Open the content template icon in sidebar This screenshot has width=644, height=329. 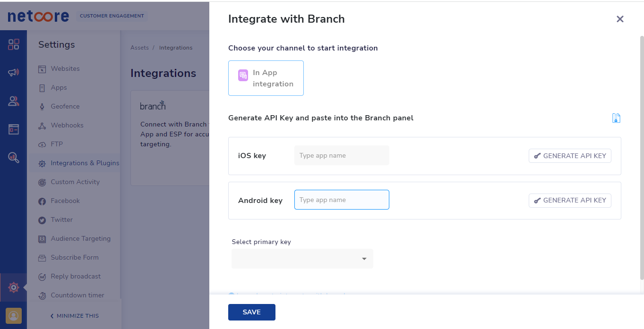pos(14,129)
